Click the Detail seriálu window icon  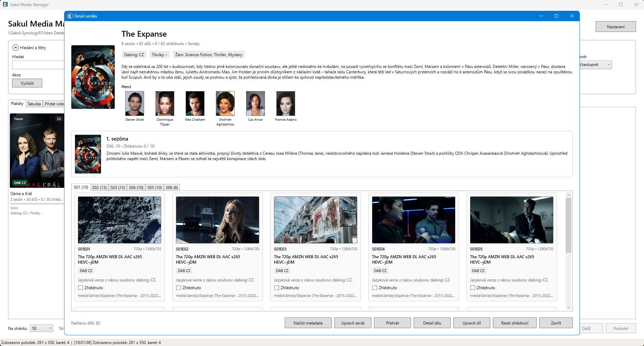click(70, 16)
